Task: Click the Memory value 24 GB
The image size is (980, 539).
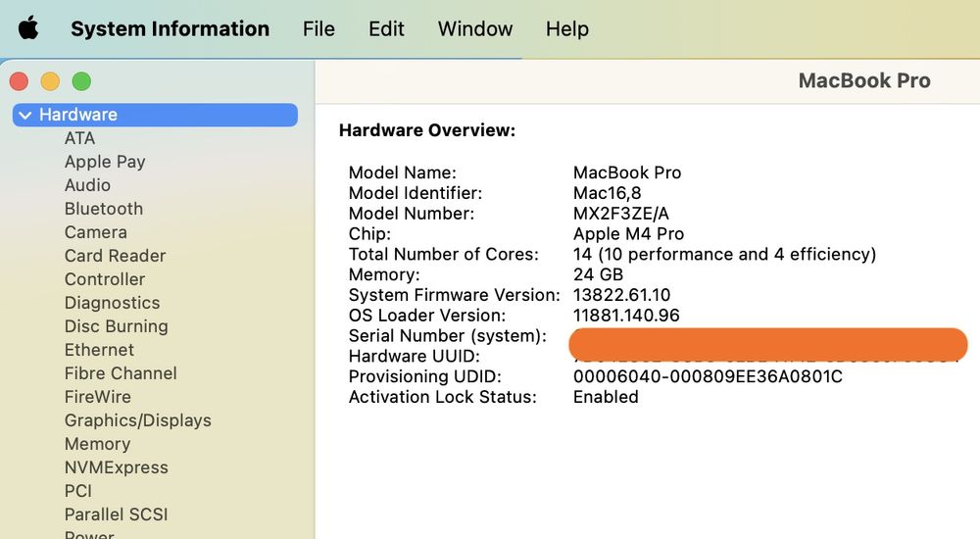Action: (x=598, y=274)
